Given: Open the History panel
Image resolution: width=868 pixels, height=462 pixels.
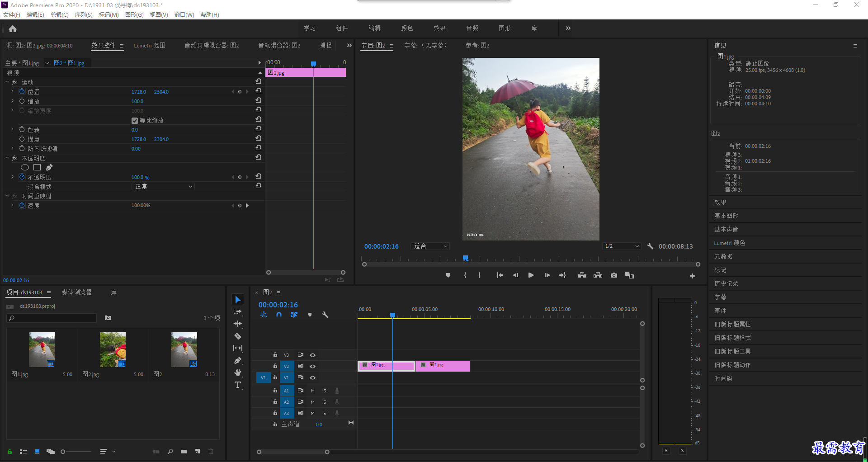Looking at the screenshot, I should pos(726,284).
